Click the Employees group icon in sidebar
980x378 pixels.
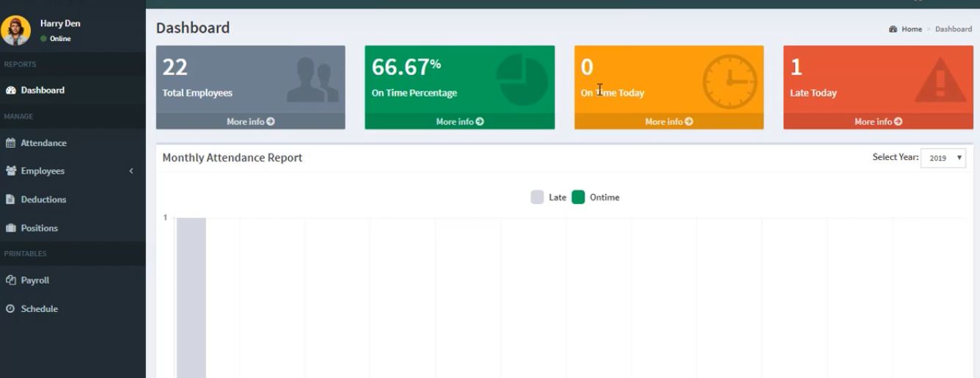(x=11, y=171)
